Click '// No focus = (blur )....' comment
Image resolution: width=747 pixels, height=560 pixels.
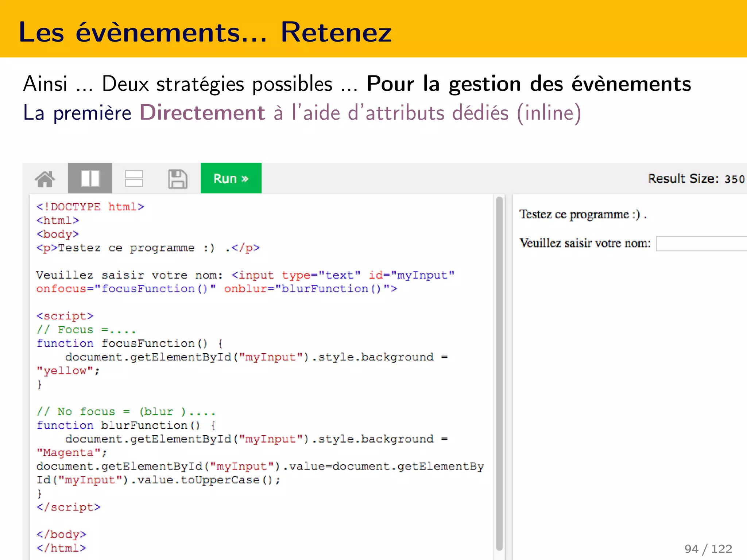pyautogui.click(x=126, y=412)
